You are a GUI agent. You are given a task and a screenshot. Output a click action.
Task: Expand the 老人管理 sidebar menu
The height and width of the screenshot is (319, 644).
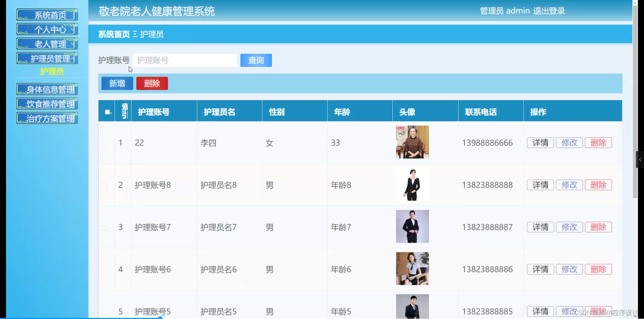click(x=47, y=44)
